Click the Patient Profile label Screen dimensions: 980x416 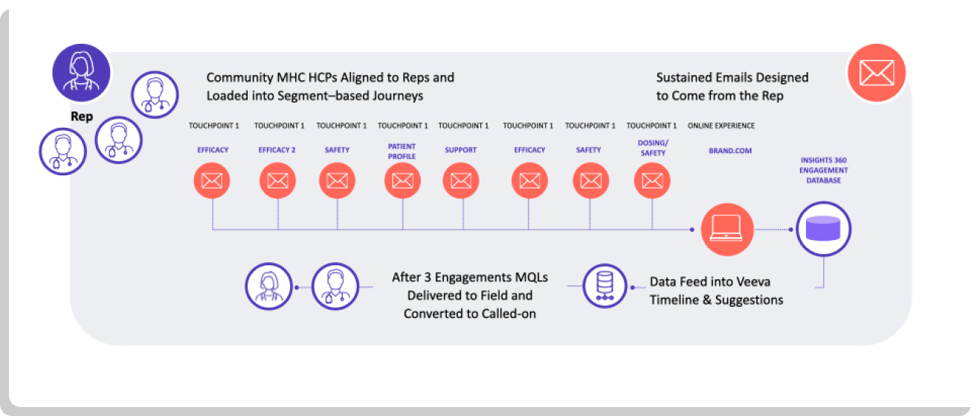(x=402, y=151)
